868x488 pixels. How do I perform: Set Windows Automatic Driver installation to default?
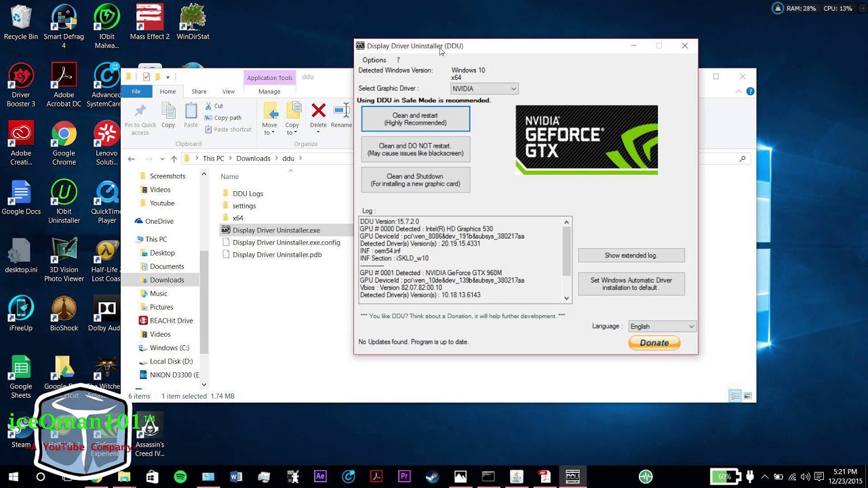point(631,284)
